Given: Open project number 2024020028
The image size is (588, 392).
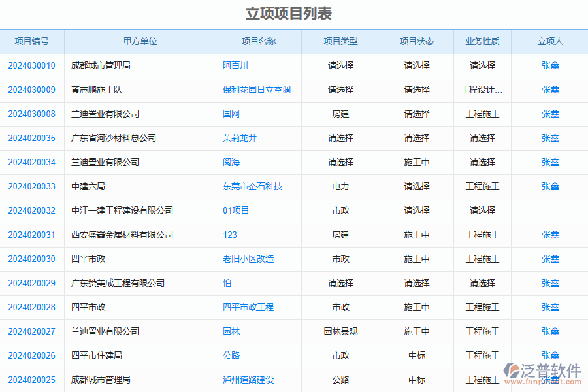Looking at the screenshot, I should pos(32,308).
